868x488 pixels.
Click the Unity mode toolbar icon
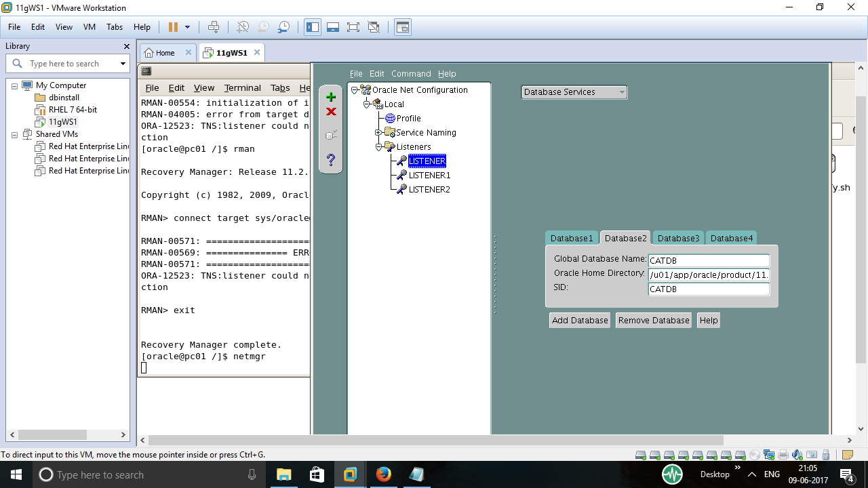(374, 27)
